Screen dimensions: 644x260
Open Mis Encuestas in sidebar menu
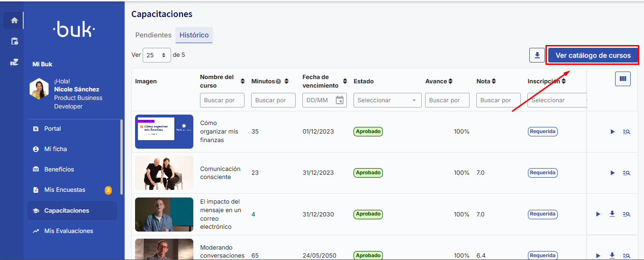pyautogui.click(x=72, y=190)
